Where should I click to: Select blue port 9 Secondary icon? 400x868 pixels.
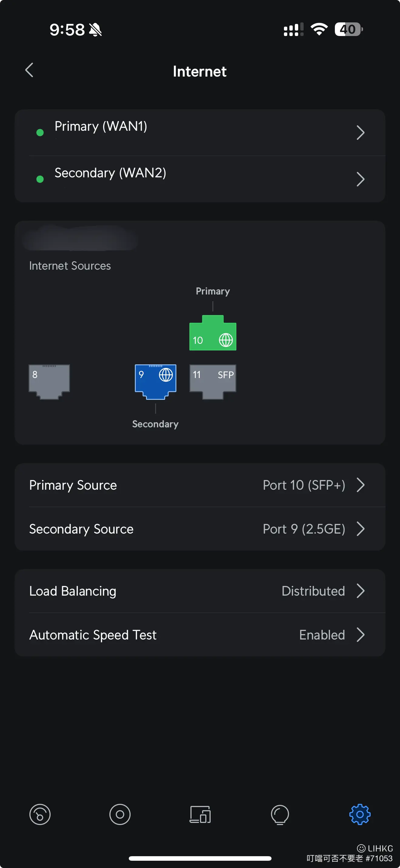coord(155,382)
